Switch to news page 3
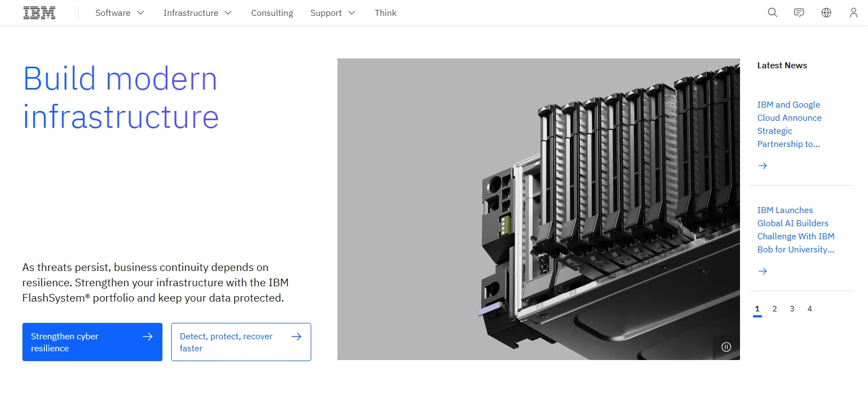Screen dimensions: 868x395 [792, 309]
